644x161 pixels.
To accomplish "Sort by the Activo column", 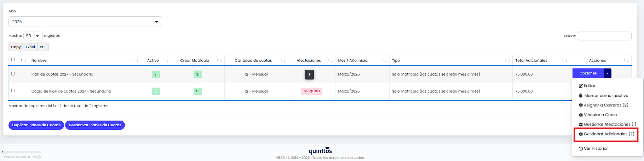I will 156,60.
